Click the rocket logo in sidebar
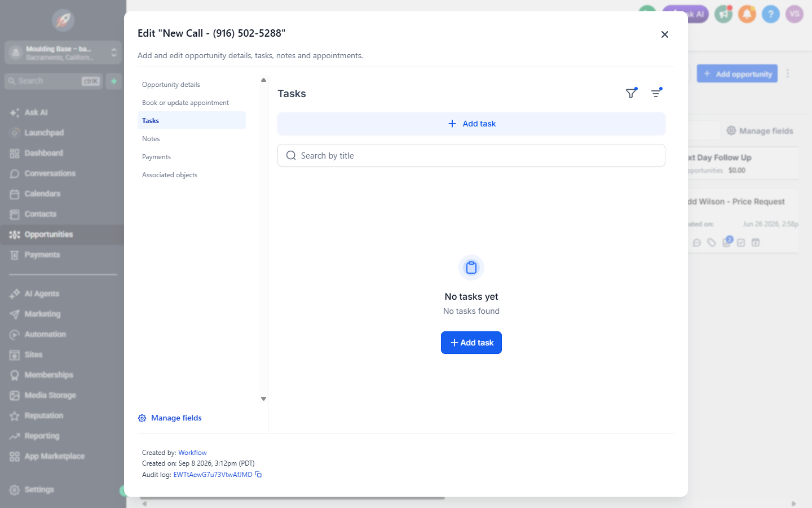This screenshot has height=508, width=812. (63, 20)
